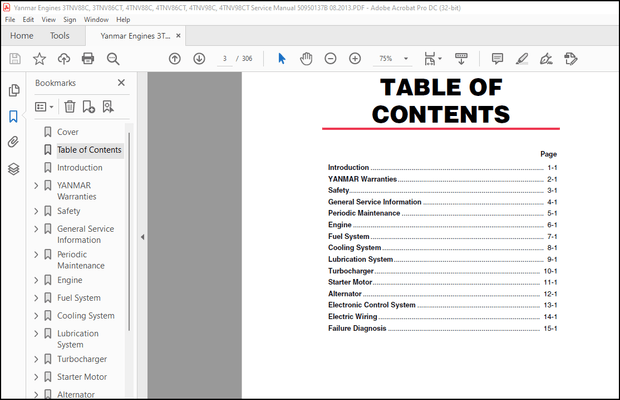Open the Window menu
The height and width of the screenshot is (400, 620).
(x=96, y=19)
